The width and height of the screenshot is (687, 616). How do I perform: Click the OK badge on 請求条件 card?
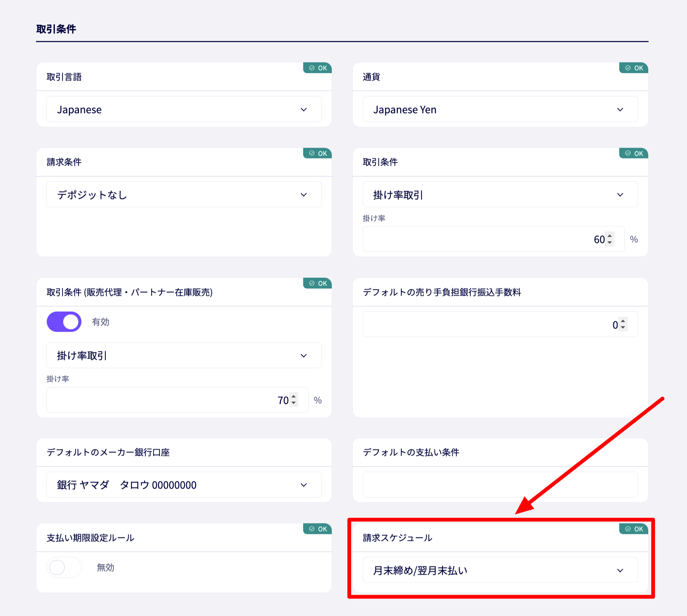click(317, 153)
